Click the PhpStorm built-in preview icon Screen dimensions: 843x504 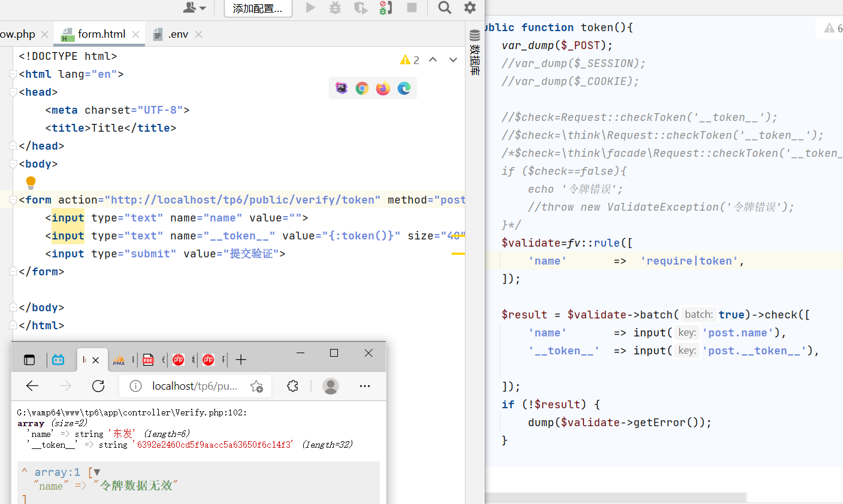pyautogui.click(x=341, y=89)
